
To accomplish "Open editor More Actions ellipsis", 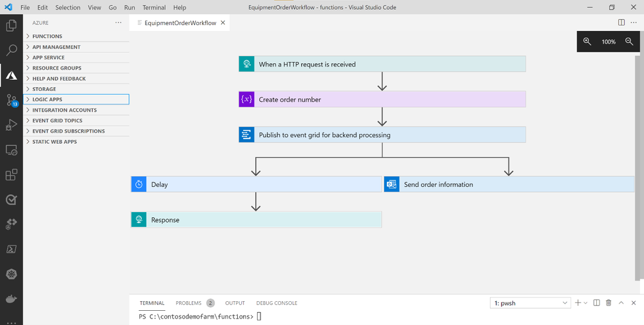I will pyautogui.click(x=634, y=23).
